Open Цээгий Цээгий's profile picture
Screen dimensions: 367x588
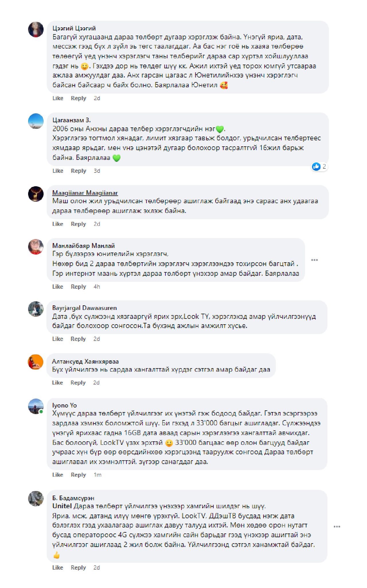[x=36, y=30]
